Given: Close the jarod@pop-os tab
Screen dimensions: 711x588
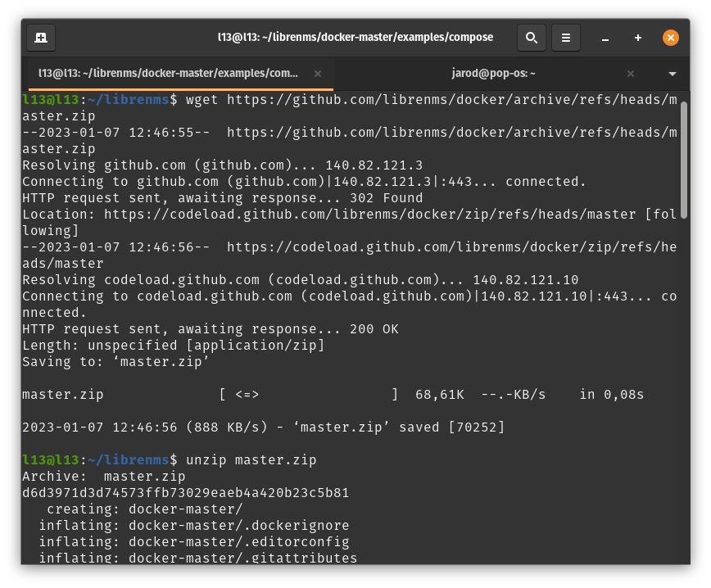Looking at the screenshot, I should click(630, 74).
